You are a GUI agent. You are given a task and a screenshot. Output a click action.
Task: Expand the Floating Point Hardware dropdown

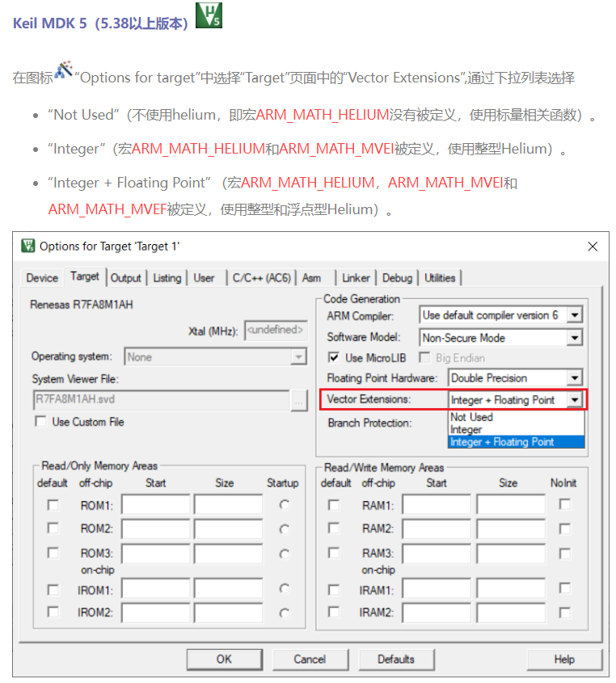pyautogui.click(x=575, y=377)
